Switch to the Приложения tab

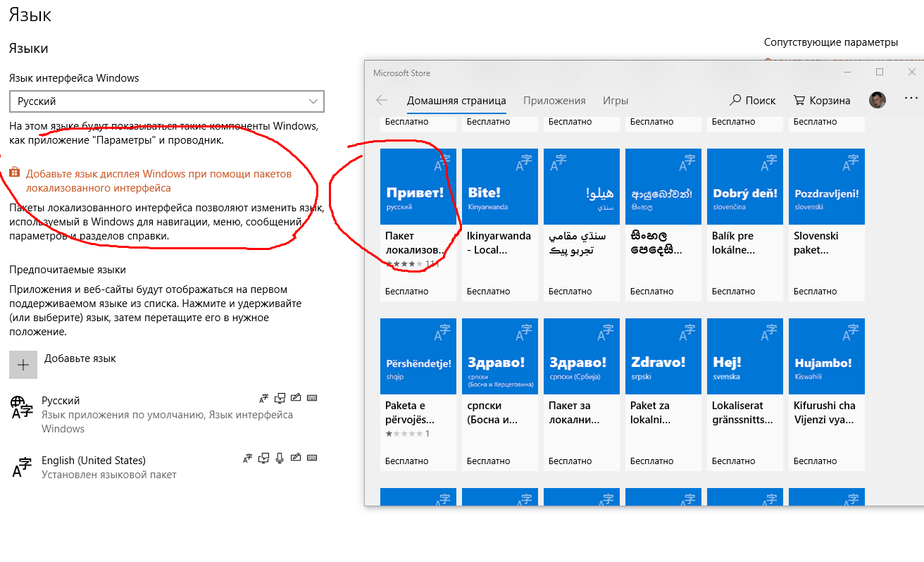(x=554, y=101)
